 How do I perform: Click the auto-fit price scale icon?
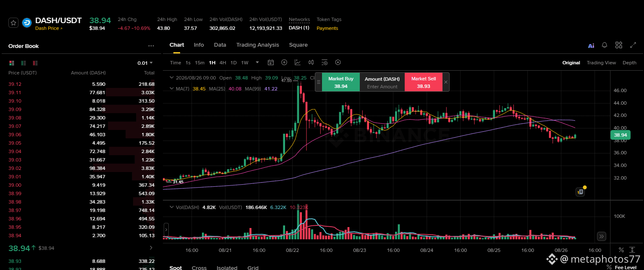[632, 250]
